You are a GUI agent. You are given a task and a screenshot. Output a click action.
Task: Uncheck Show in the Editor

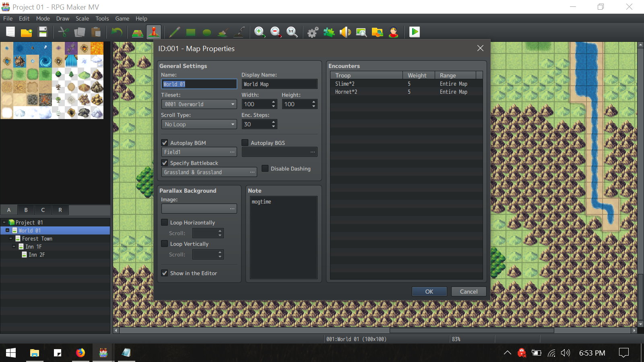pos(165,273)
